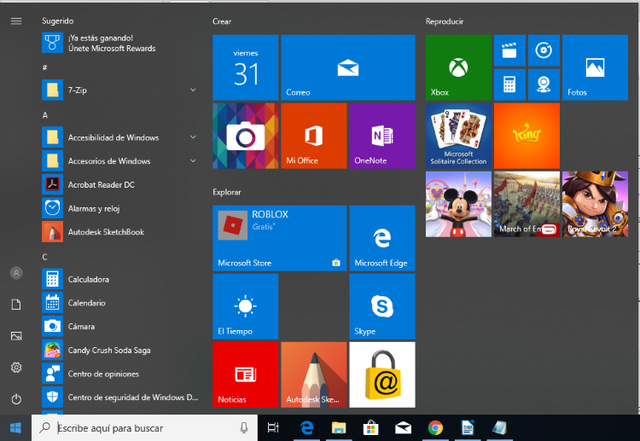Screen dimensions: 640x441
Task: Click the # letter index header
Action: tap(44, 67)
